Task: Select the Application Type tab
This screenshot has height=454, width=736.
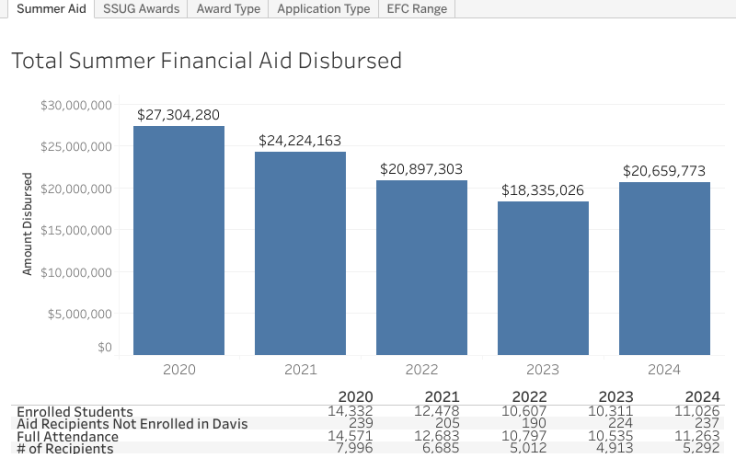Action: (323, 9)
